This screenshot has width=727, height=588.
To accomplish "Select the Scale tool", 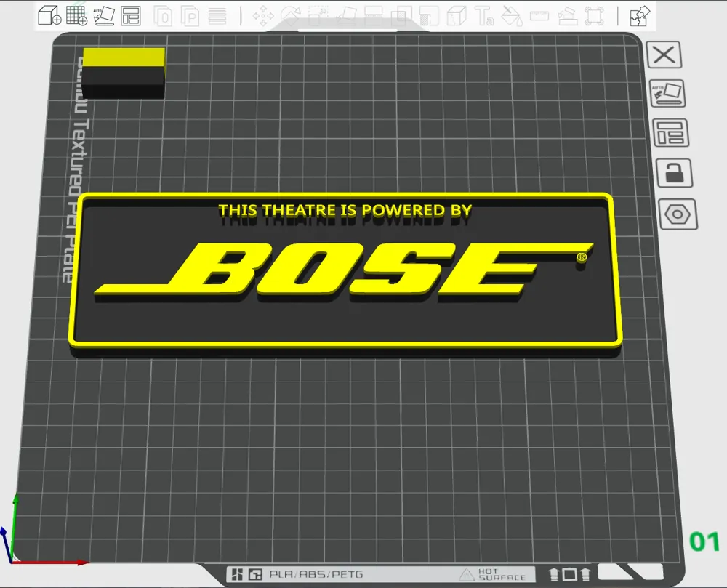I will pos(317,16).
